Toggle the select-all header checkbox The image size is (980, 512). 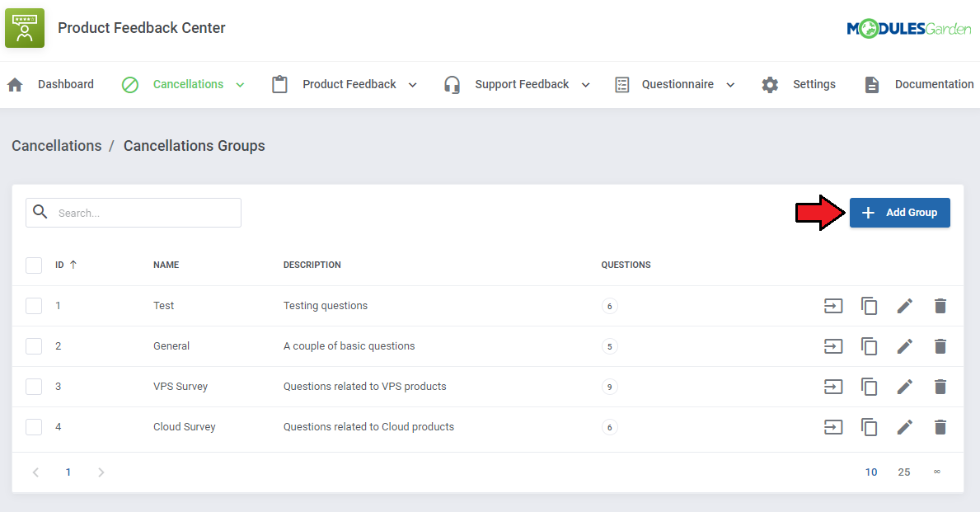click(x=34, y=265)
